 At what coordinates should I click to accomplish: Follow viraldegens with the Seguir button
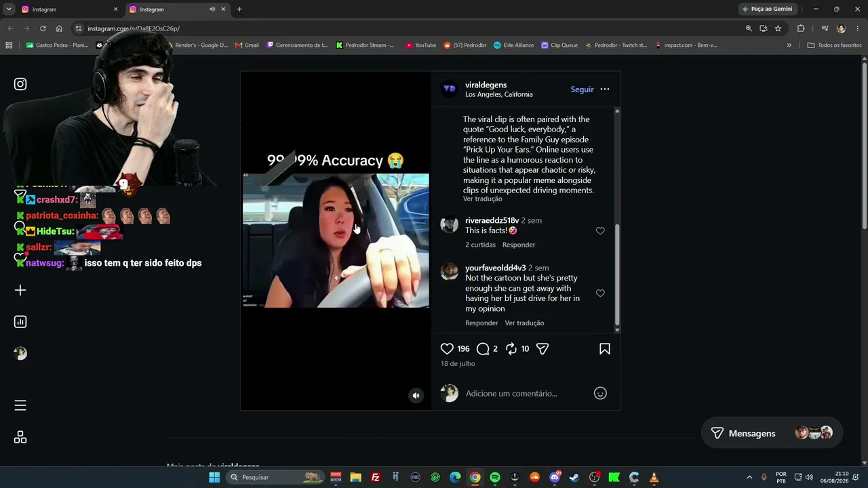click(x=582, y=89)
